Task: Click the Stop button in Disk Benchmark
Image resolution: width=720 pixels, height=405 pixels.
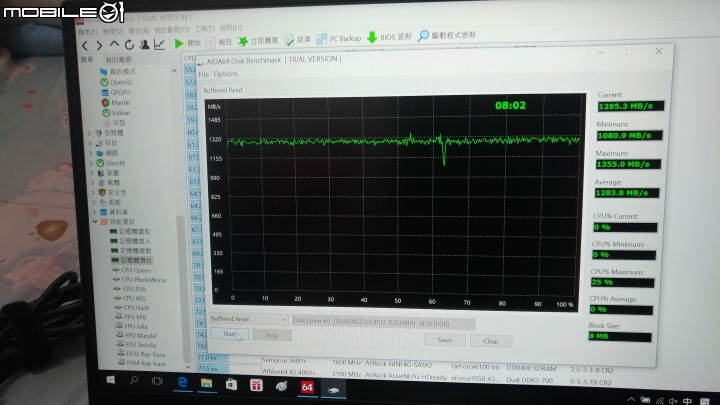Action: coord(272,335)
